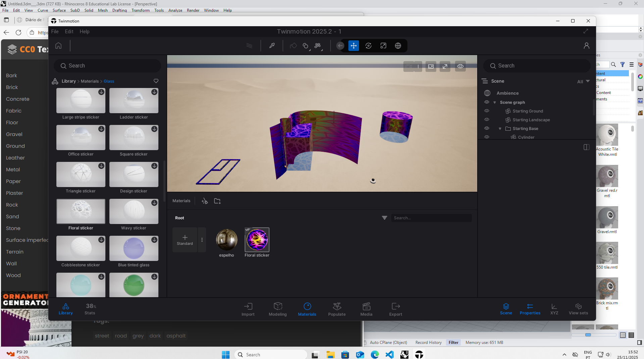The width and height of the screenshot is (644, 359).
Task: Select the Move/translate tool in the top toolbar
Action: pyautogui.click(x=353, y=46)
